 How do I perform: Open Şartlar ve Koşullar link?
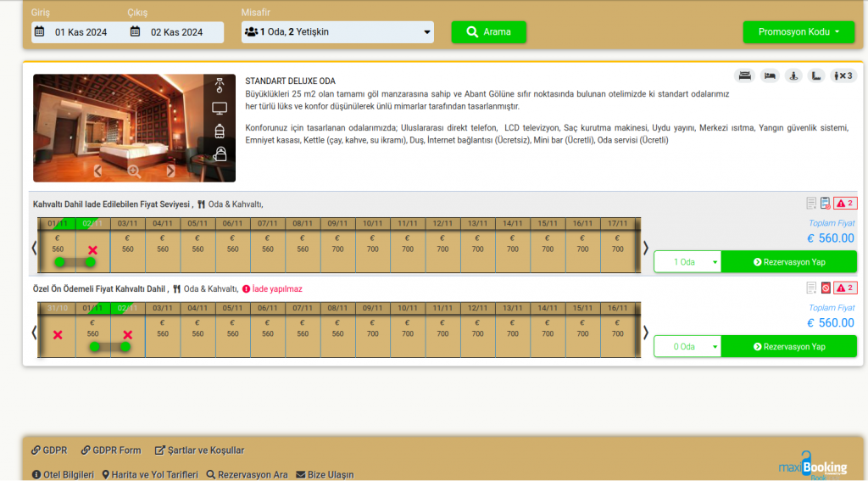pos(199,450)
